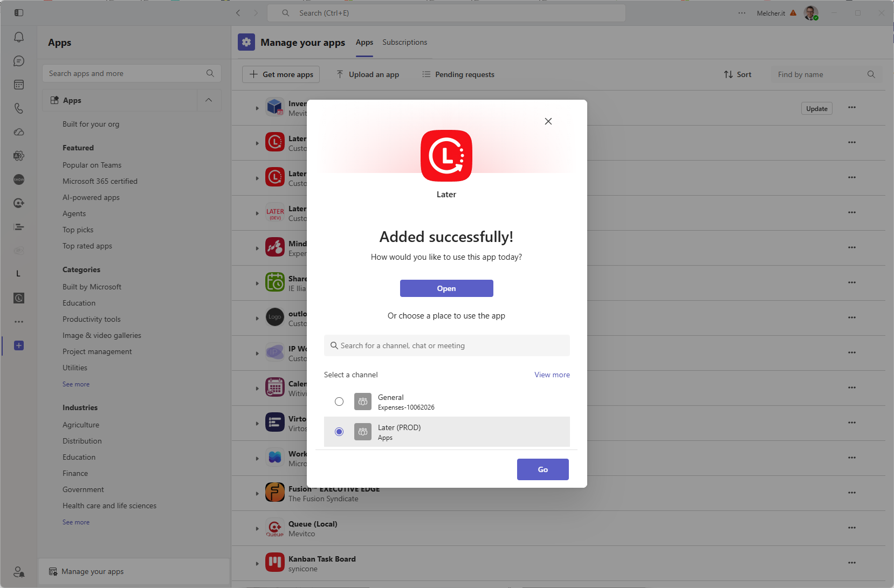This screenshot has height=588, width=894.
Task: Open Microsoft 365 certified list
Action: tap(100, 181)
